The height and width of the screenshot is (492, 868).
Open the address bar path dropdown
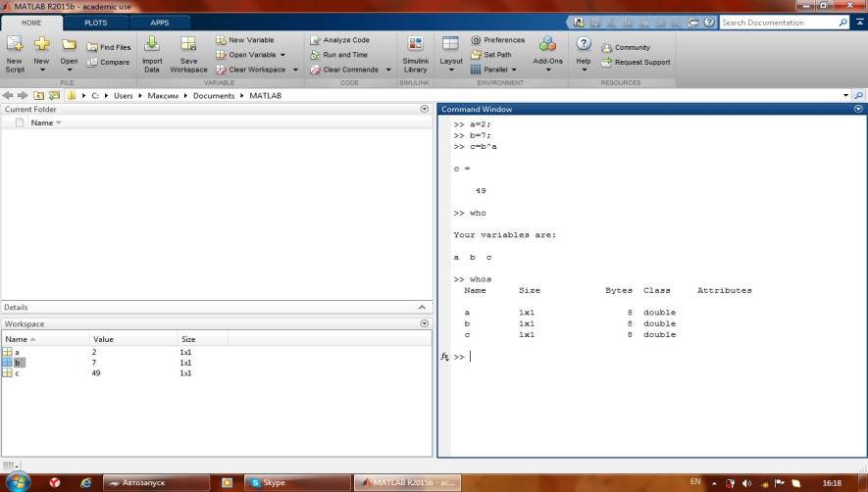pos(845,95)
